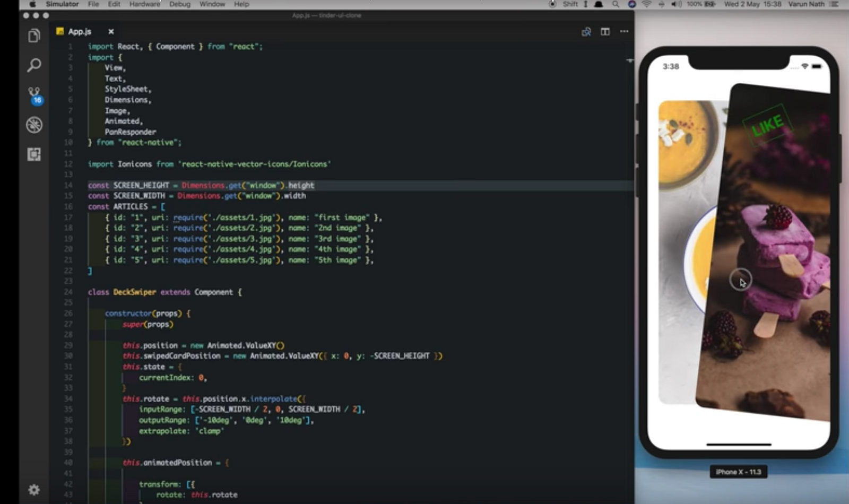Open the Search view in activity bar
Screen dimensions: 849x504
tap(34, 65)
